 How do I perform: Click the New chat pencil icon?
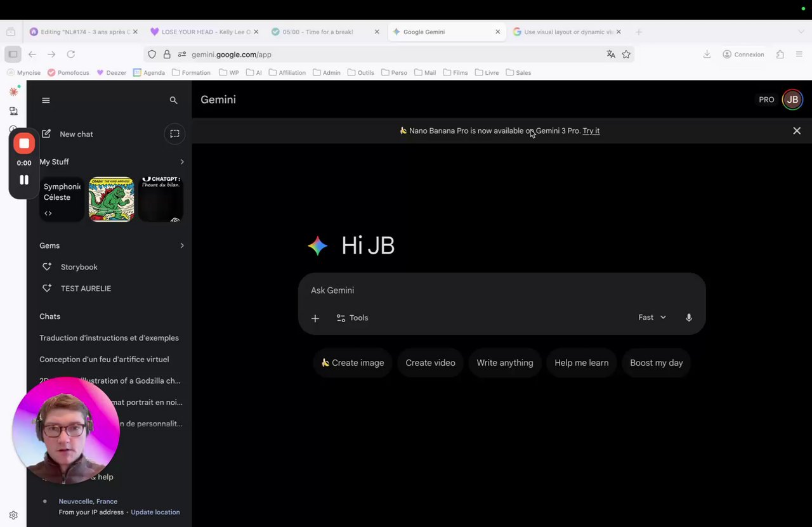tap(46, 134)
